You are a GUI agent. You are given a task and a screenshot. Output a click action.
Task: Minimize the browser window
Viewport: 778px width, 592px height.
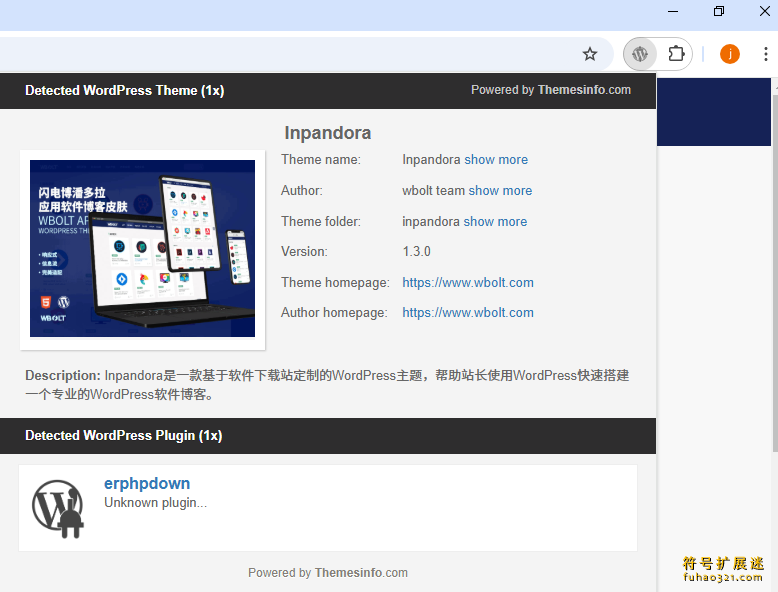pyautogui.click(x=673, y=11)
